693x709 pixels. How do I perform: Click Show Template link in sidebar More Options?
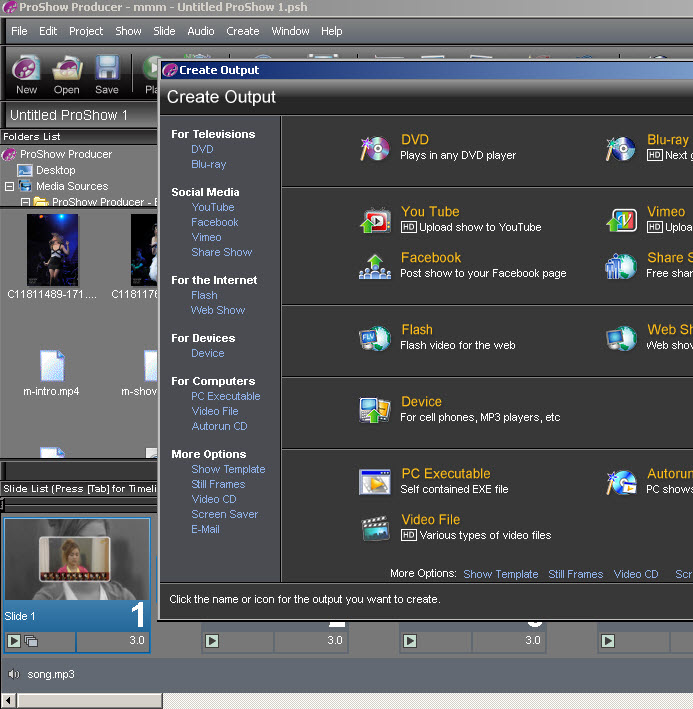tap(228, 469)
